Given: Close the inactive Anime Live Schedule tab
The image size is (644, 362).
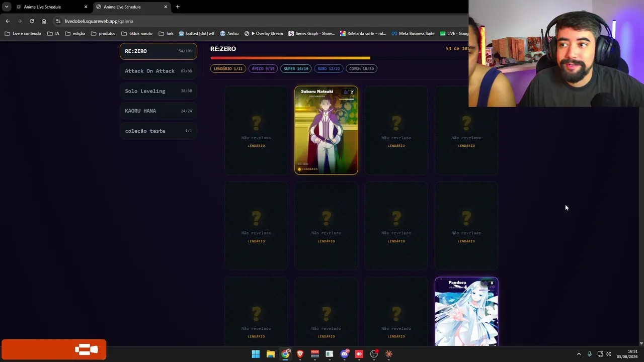Looking at the screenshot, I should point(86,7).
